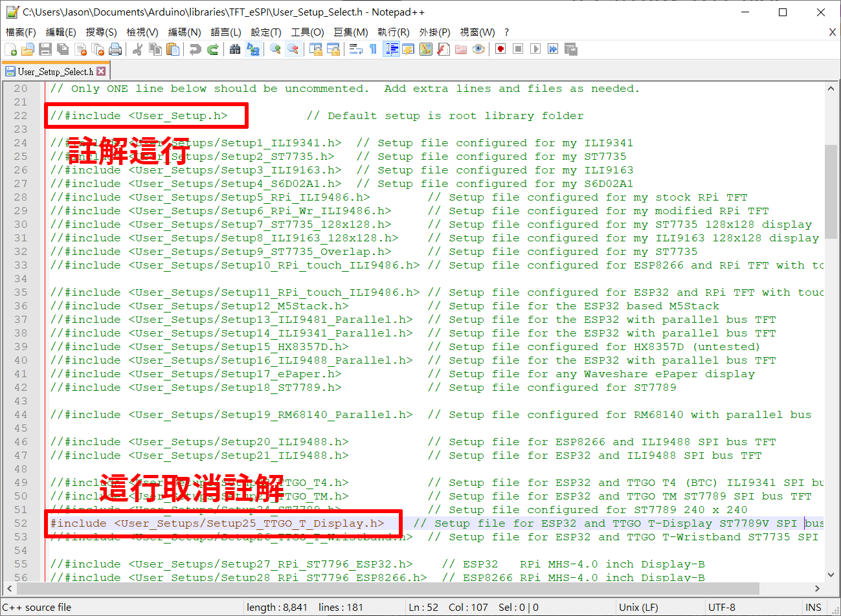The image size is (841, 616).
Task: Open the 設定(T) menu
Action: pyautogui.click(x=266, y=32)
